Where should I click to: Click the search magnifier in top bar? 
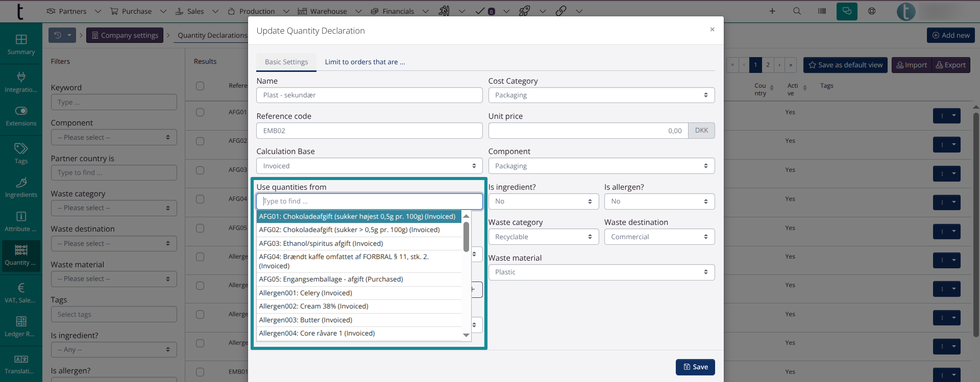coord(797,11)
